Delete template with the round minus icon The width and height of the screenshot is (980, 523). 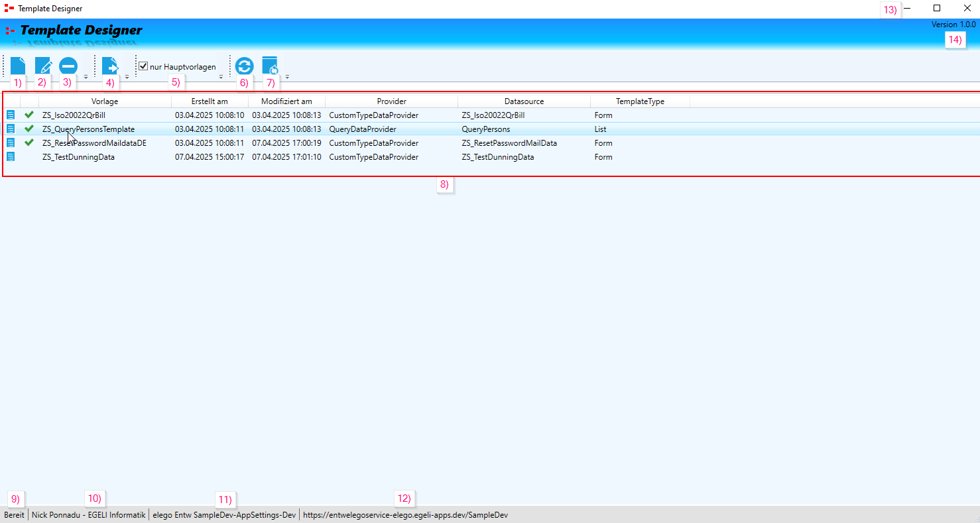(68, 66)
